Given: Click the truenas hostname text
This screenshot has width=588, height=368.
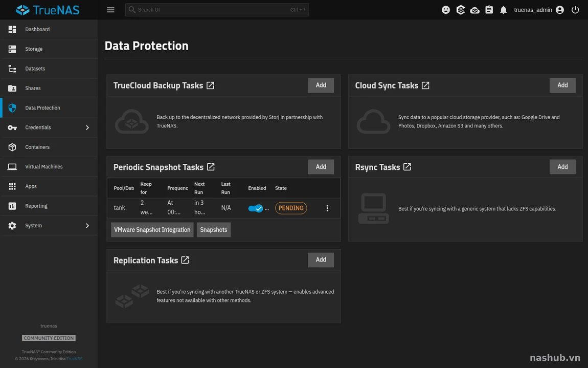Looking at the screenshot, I should pyautogui.click(x=49, y=326).
